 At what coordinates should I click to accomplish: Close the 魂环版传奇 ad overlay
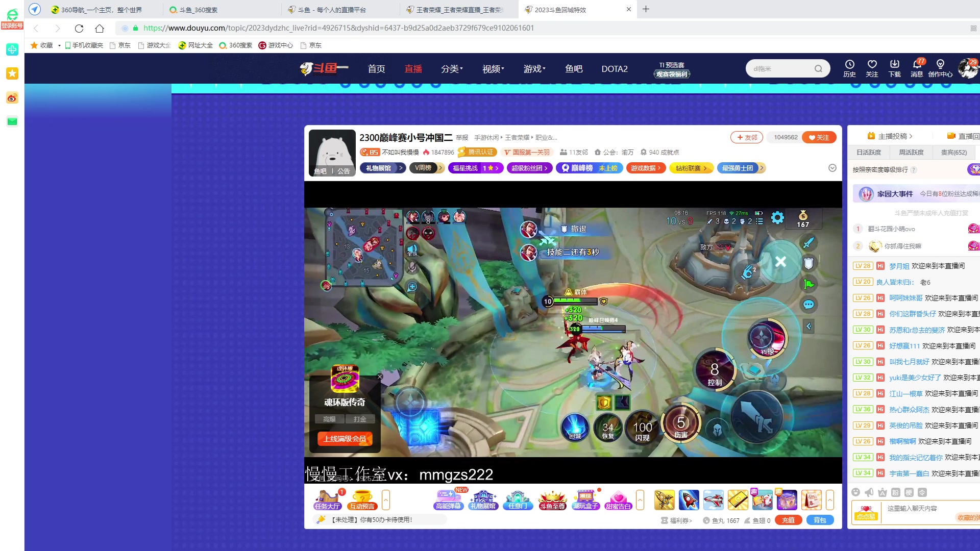(380, 377)
